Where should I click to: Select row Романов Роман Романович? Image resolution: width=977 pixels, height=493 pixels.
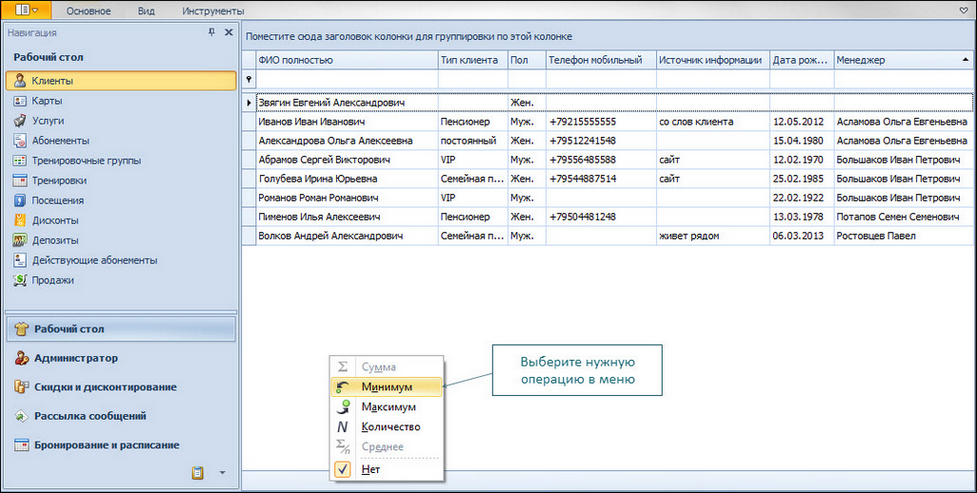click(x=608, y=198)
